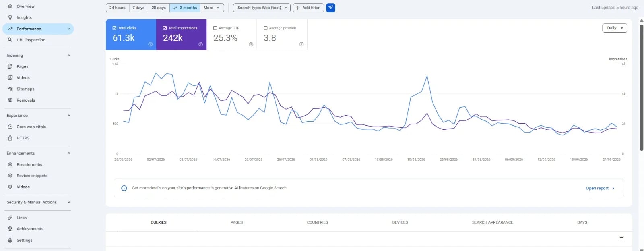Collapse the Enhancements section
The image size is (644, 251).
(69, 153)
